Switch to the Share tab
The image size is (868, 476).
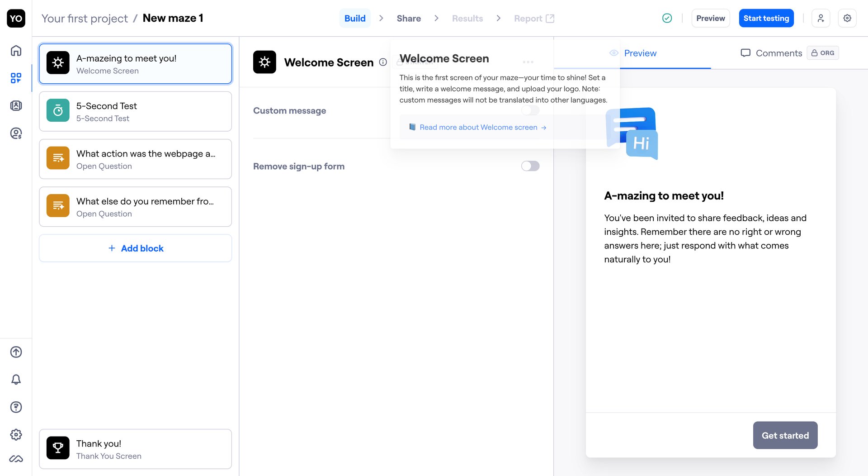[408, 18]
